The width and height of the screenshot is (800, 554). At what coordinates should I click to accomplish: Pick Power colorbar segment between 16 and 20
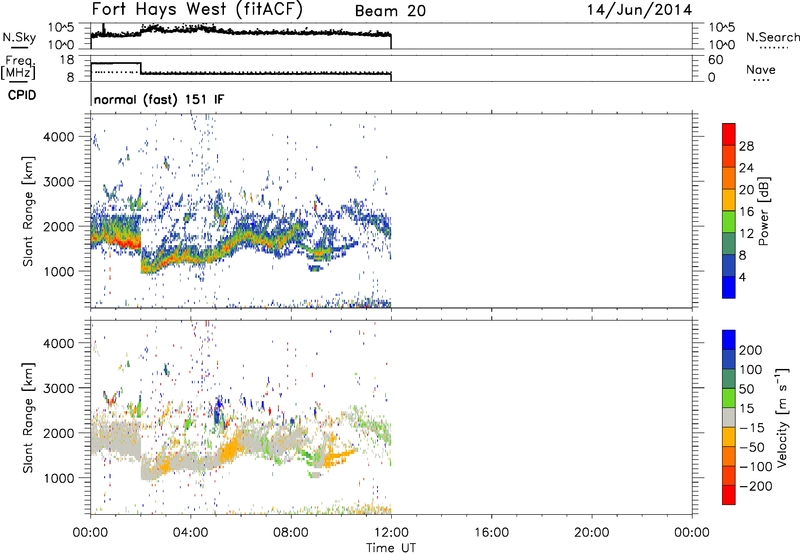(729, 199)
